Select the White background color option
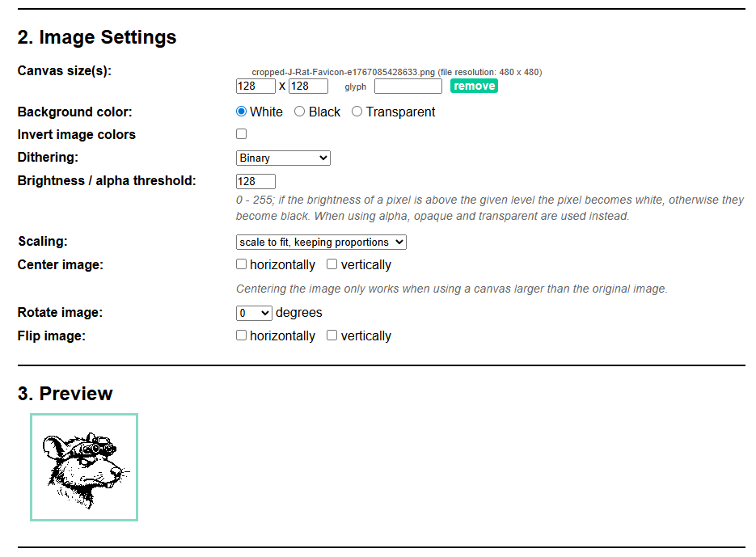Viewport: 756px width, 557px height. [241, 112]
